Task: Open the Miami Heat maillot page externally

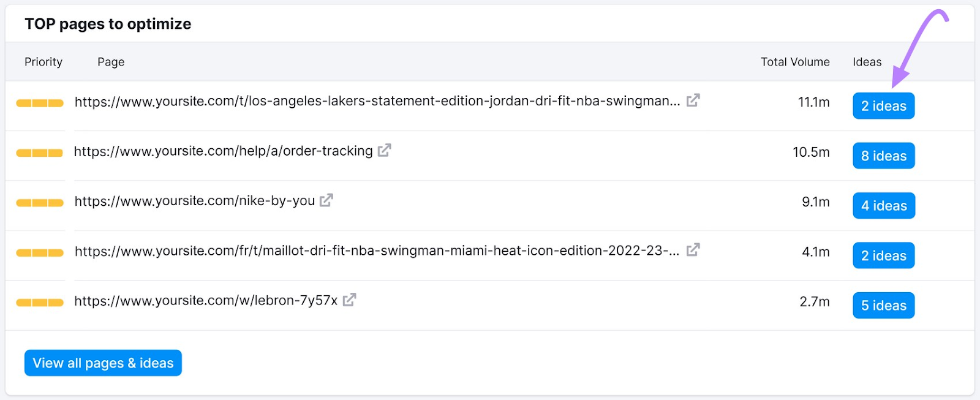Action: (x=693, y=250)
